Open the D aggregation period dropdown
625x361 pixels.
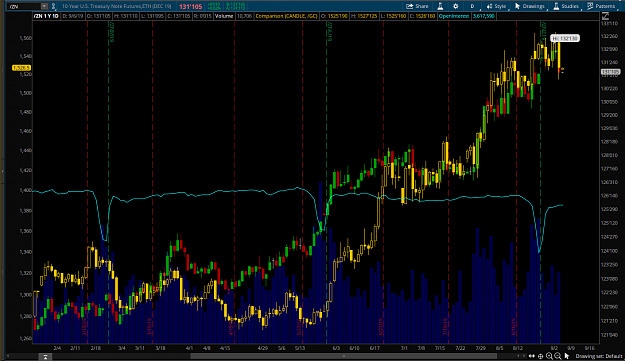click(x=472, y=6)
